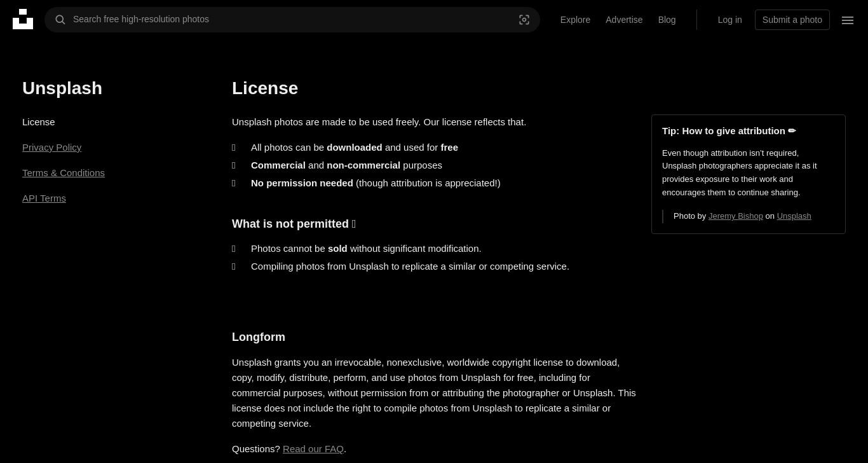The width and height of the screenshot is (868, 463).
Task: Click 'Tip: How to give attribution' title
Action: point(729,131)
